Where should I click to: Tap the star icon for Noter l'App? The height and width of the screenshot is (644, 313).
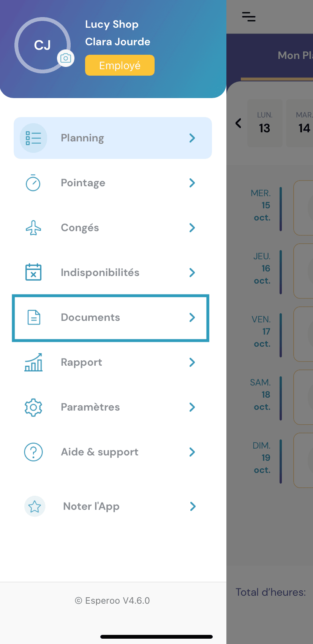coord(35,506)
